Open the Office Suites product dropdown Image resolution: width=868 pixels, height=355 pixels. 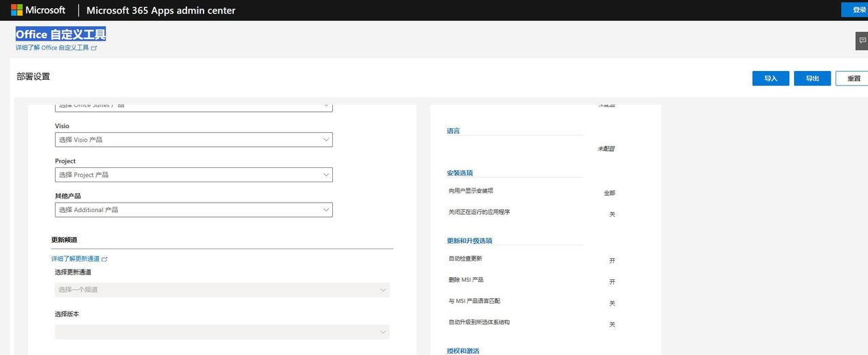click(x=194, y=106)
